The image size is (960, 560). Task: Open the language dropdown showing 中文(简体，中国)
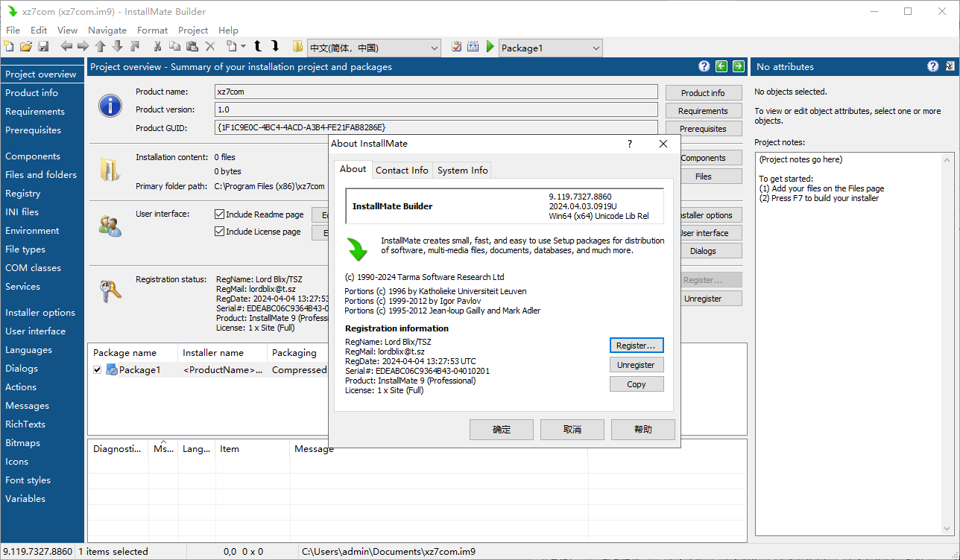[373, 48]
